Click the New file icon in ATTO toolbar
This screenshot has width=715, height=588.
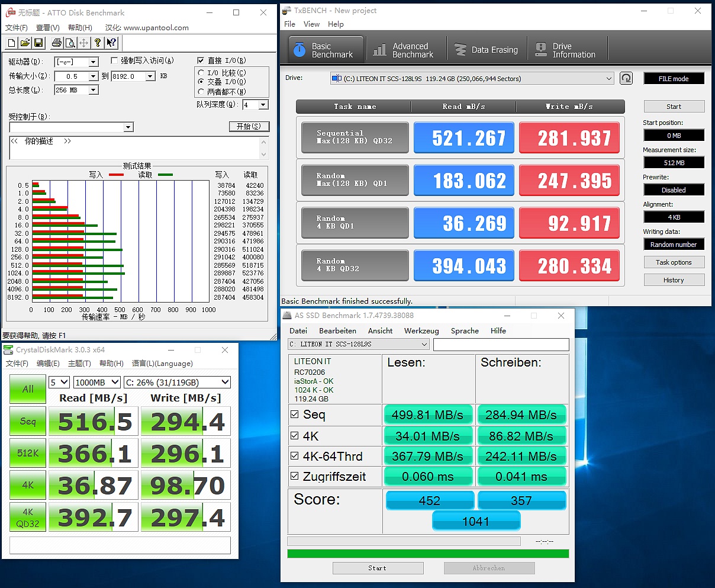pos(12,43)
